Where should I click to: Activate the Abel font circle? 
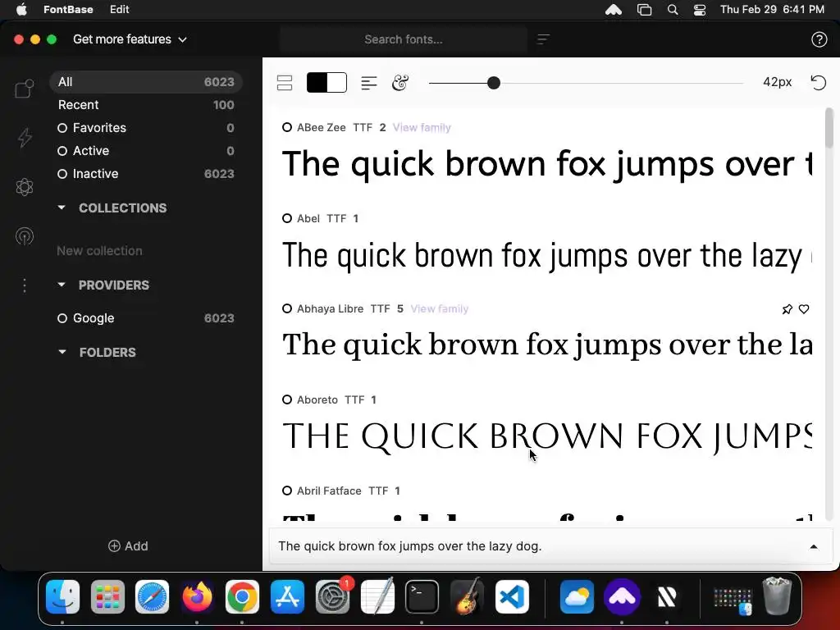pos(287,218)
